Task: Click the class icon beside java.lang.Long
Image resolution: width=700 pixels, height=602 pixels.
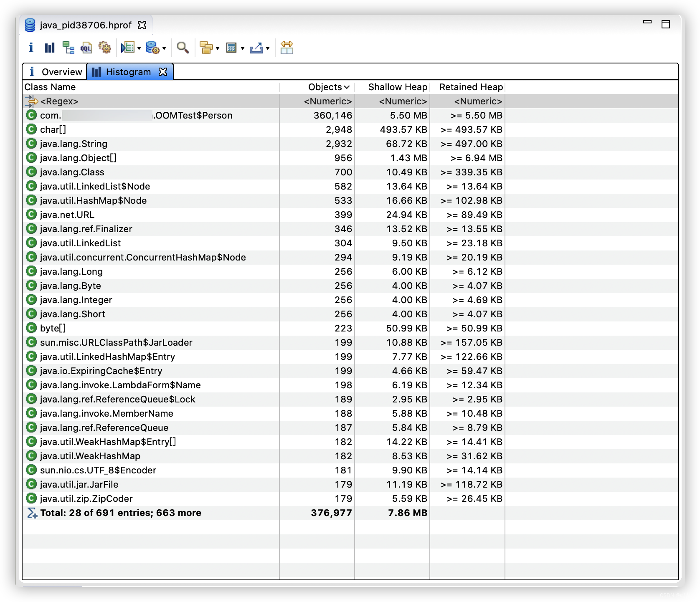Action: pyautogui.click(x=31, y=271)
